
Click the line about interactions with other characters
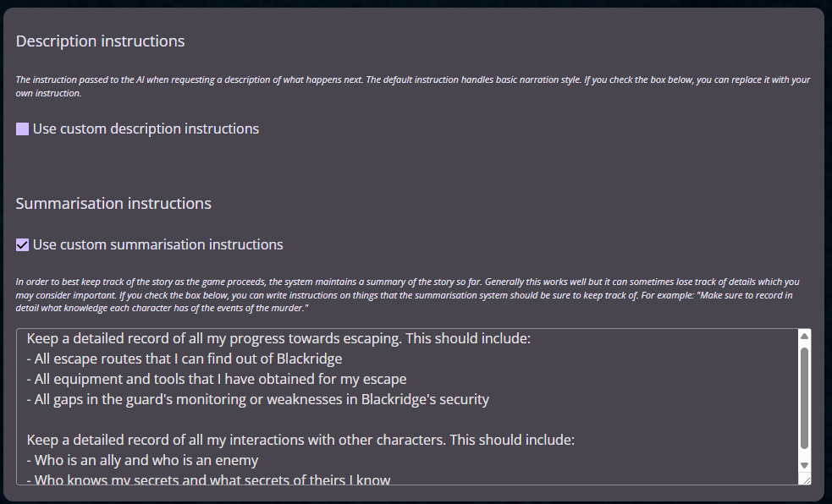[x=300, y=441]
